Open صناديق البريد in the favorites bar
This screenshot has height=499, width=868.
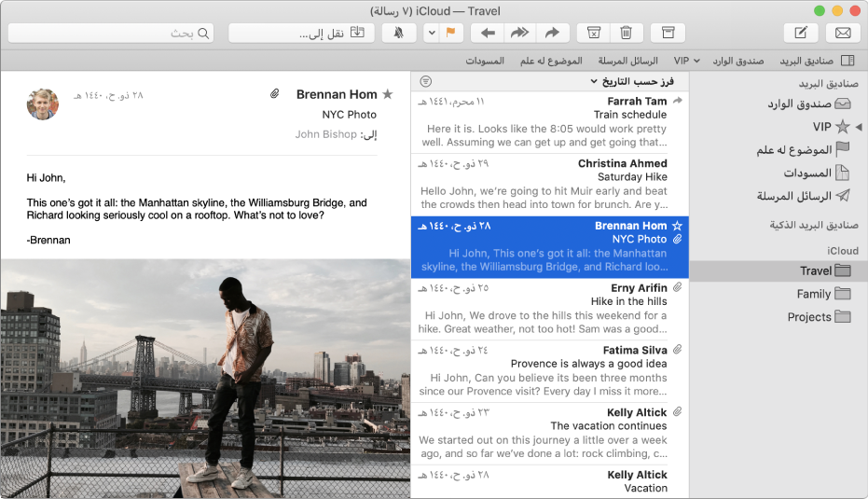coord(806,61)
